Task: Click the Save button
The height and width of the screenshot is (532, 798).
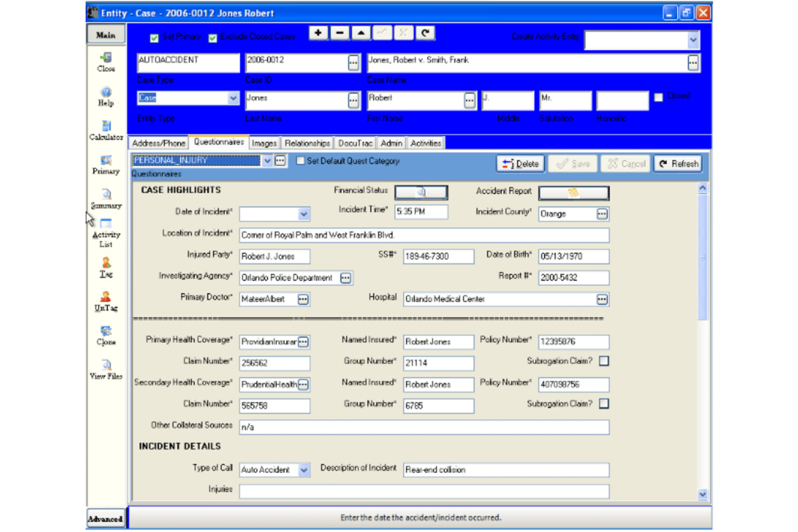Action: (x=573, y=164)
